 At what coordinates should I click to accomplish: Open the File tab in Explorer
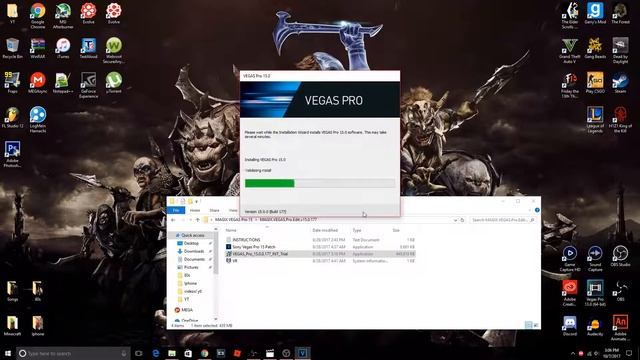coord(176,210)
